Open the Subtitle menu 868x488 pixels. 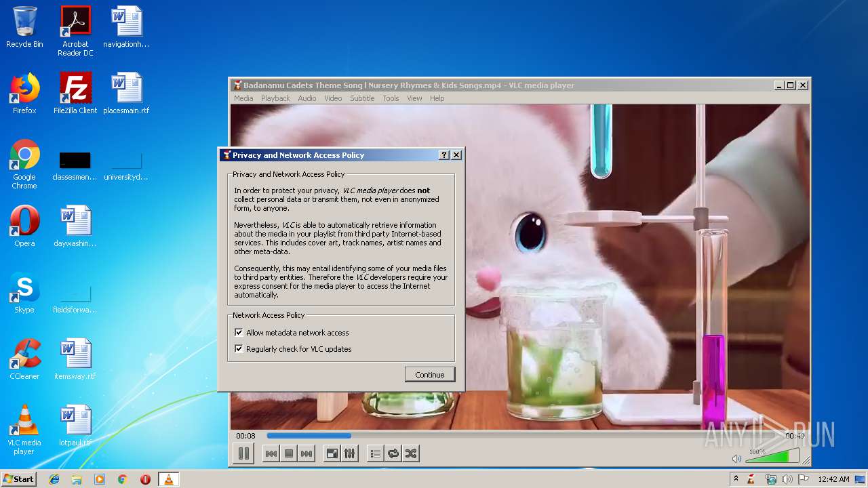pyautogui.click(x=362, y=98)
